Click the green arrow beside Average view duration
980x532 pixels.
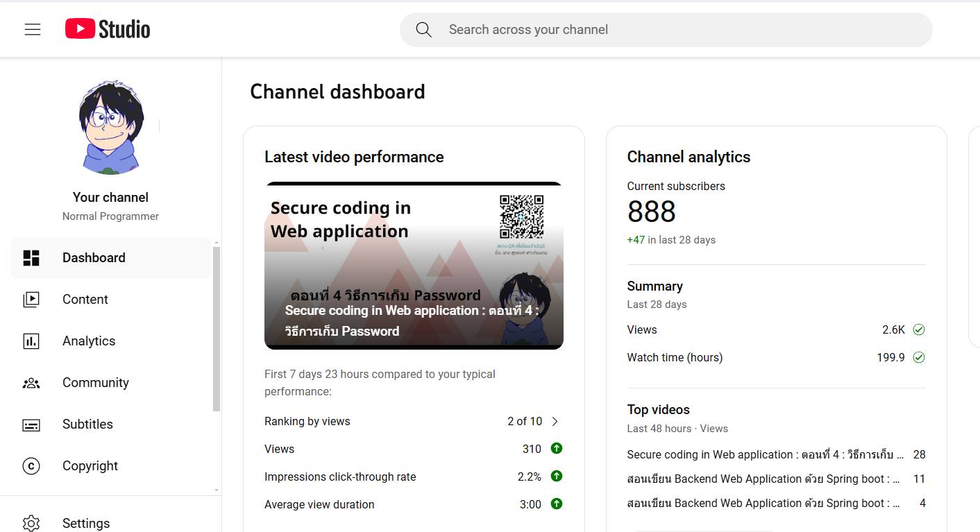coord(557,504)
